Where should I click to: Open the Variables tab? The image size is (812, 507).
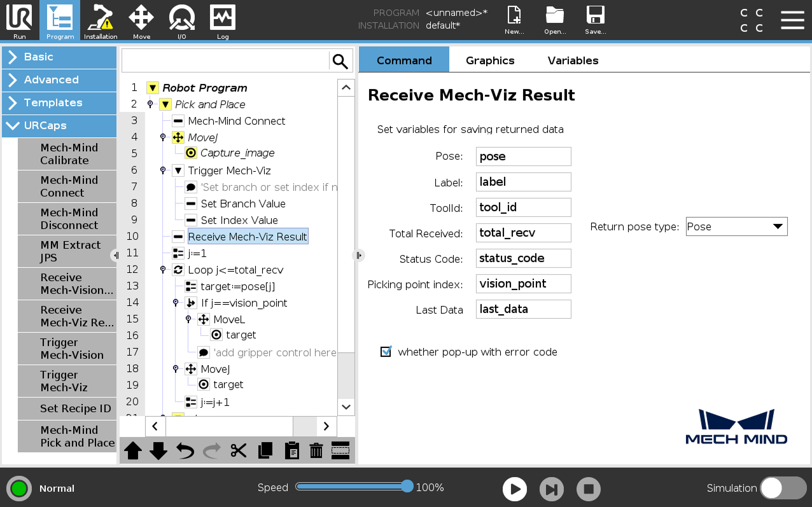(x=572, y=60)
